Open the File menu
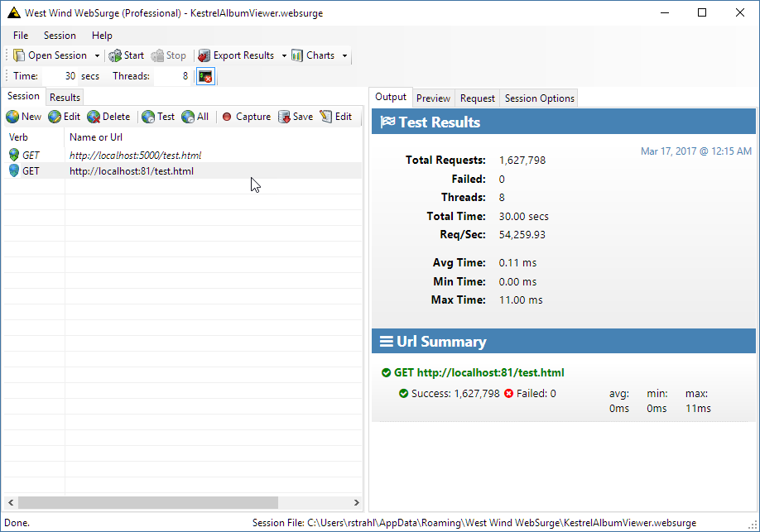The height and width of the screenshot is (532, 760). click(x=21, y=36)
